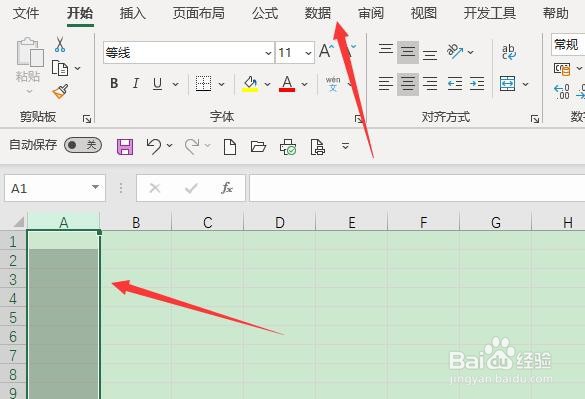Screen dimensions: 585x399
Task: Expand the Undo history arrow
Action: (x=169, y=145)
